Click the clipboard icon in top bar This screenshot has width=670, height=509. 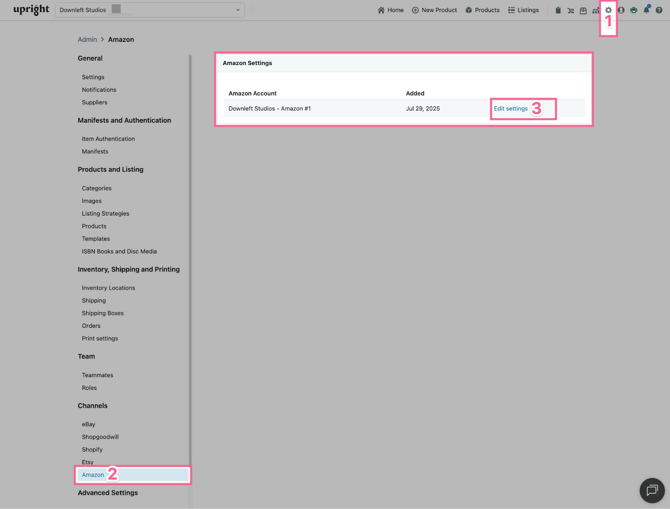click(558, 10)
